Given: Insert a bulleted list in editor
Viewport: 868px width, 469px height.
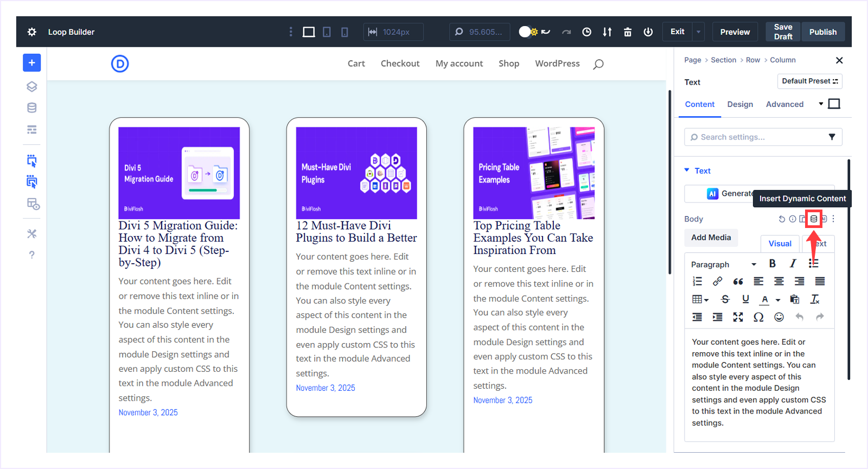Looking at the screenshot, I should coord(813,263).
